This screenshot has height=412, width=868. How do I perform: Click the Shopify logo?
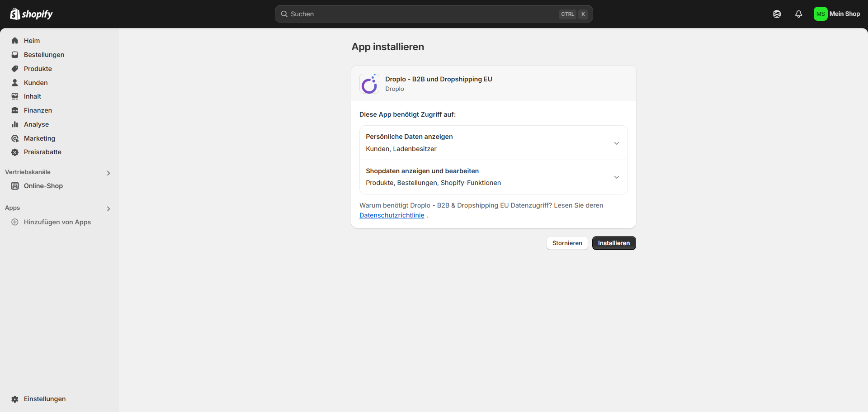31,14
